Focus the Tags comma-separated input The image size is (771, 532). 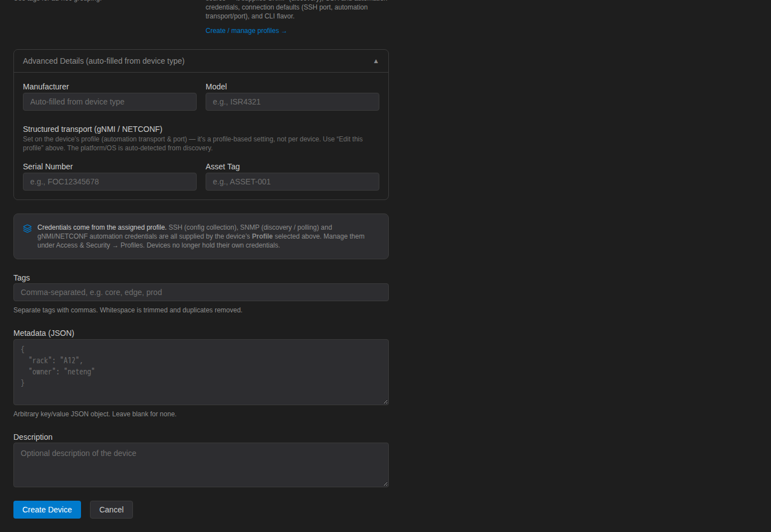coord(201,292)
